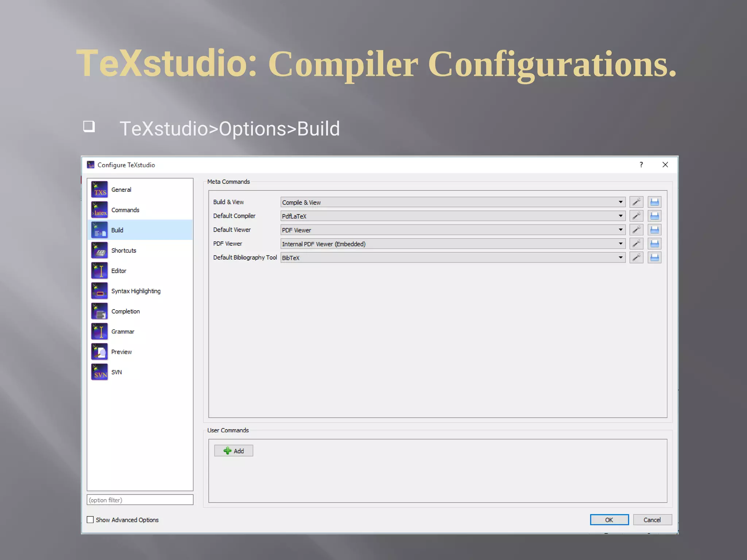Viewport: 747px width, 560px height.
Task: Click the wrench icon for Default Viewer
Action: tap(636, 230)
